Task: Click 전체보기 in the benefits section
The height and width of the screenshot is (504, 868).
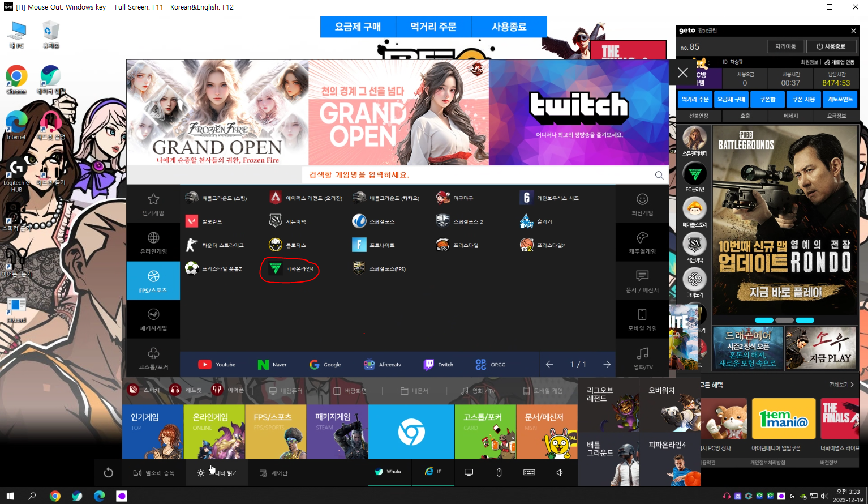Action: click(841, 385)
